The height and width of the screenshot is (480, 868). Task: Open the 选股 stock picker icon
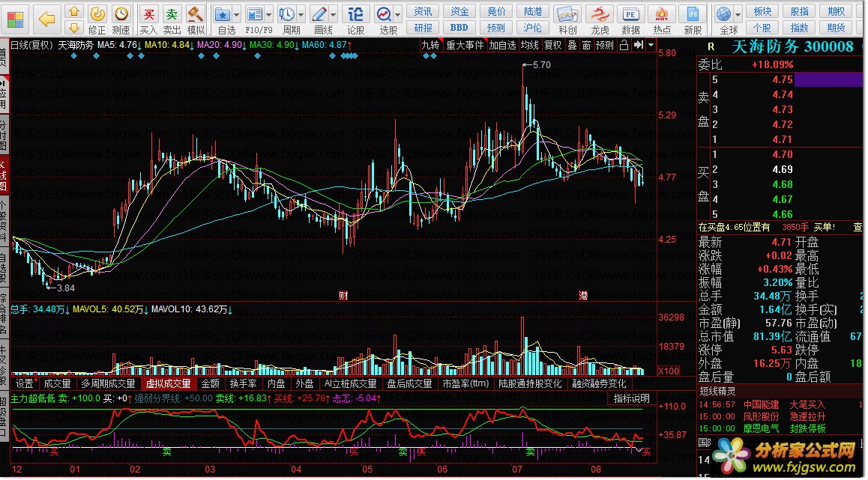click(384, 14)
